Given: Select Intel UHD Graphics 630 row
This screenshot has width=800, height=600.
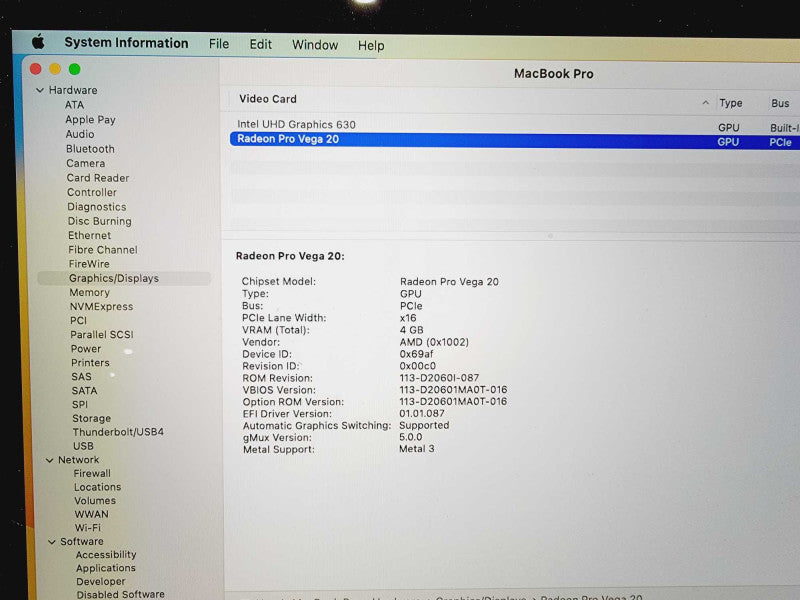Looking at the screenshot, I should coord(514,125).
